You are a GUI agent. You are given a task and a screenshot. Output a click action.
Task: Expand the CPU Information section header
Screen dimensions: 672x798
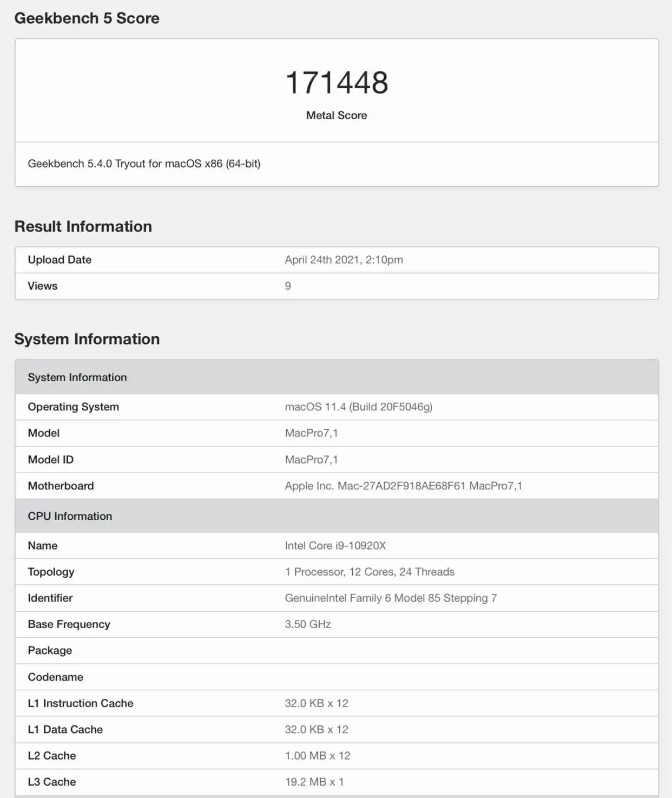pos(69,516)
